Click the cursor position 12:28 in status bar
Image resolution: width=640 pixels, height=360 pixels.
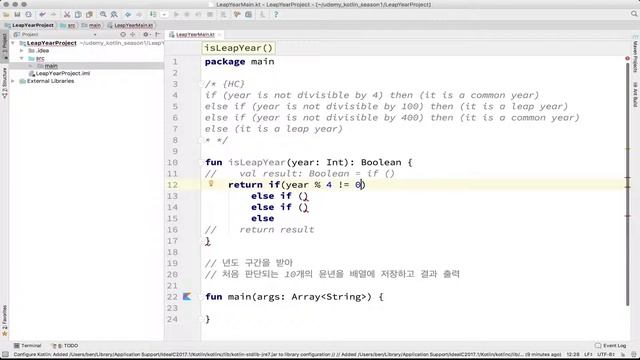(x=573, y=354)
